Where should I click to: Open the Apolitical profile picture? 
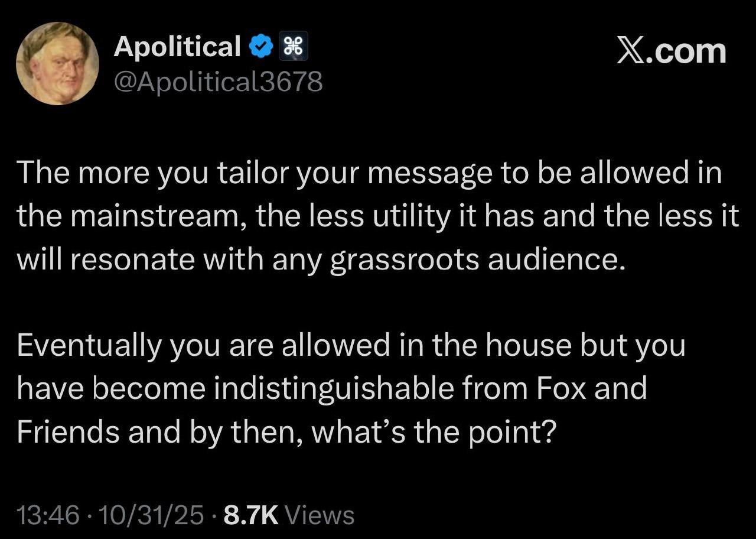click(57, 64)
